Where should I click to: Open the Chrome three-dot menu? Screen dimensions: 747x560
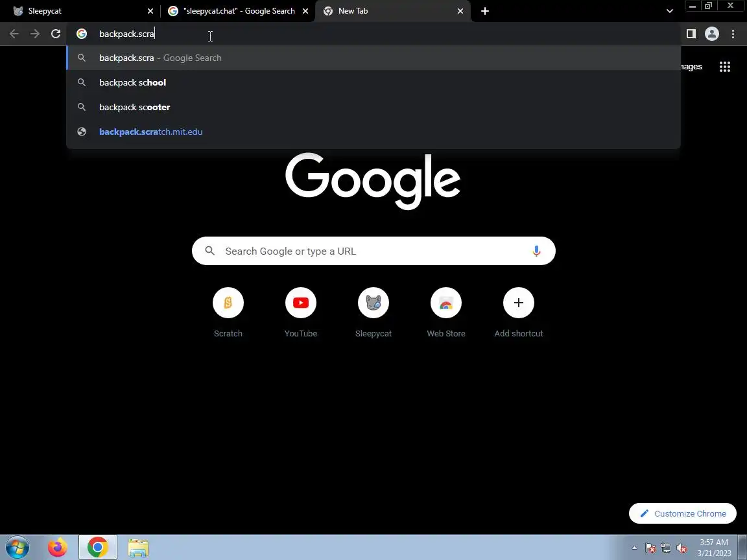733,33
